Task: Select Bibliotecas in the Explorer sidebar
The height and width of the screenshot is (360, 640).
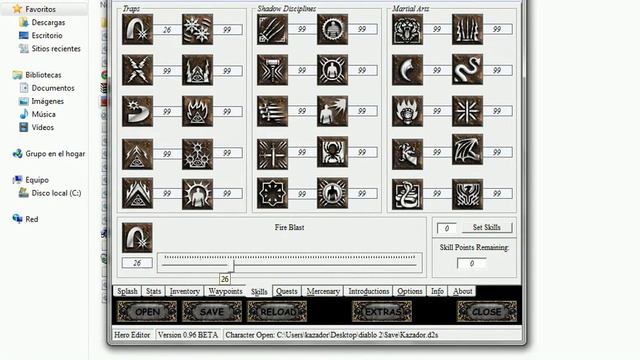Action: coord(43,75)
